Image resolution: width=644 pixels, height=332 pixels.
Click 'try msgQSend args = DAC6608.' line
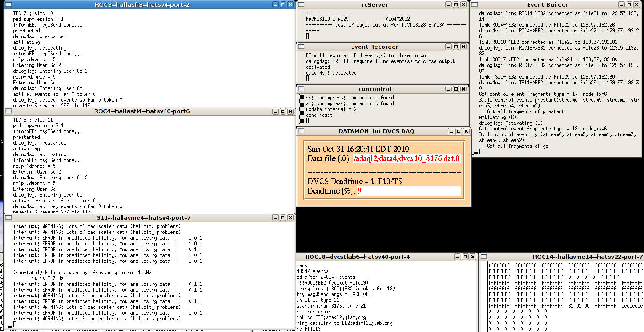point(334,294)
